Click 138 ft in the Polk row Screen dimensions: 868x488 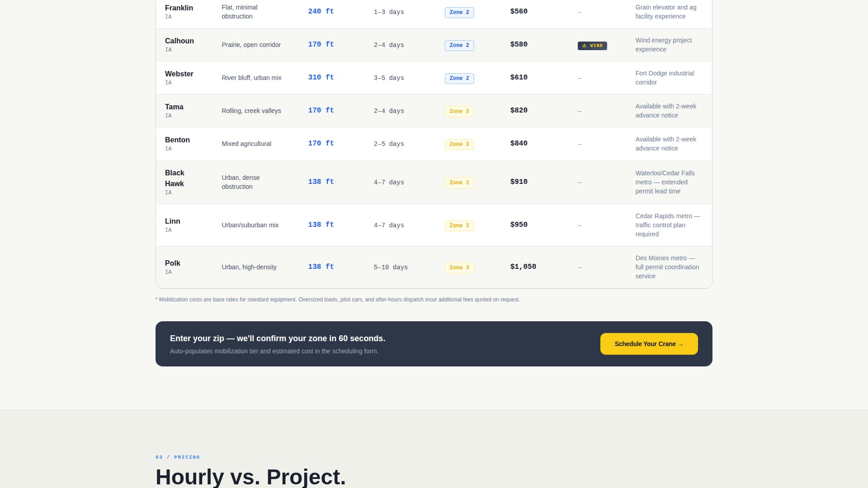(321, 267)
